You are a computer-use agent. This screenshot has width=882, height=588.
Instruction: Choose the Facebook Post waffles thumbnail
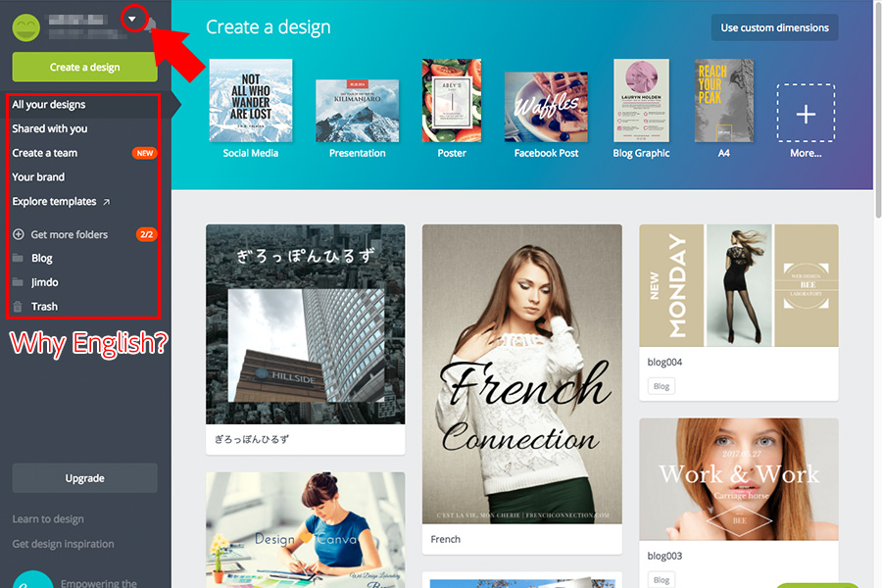point(546,107)
